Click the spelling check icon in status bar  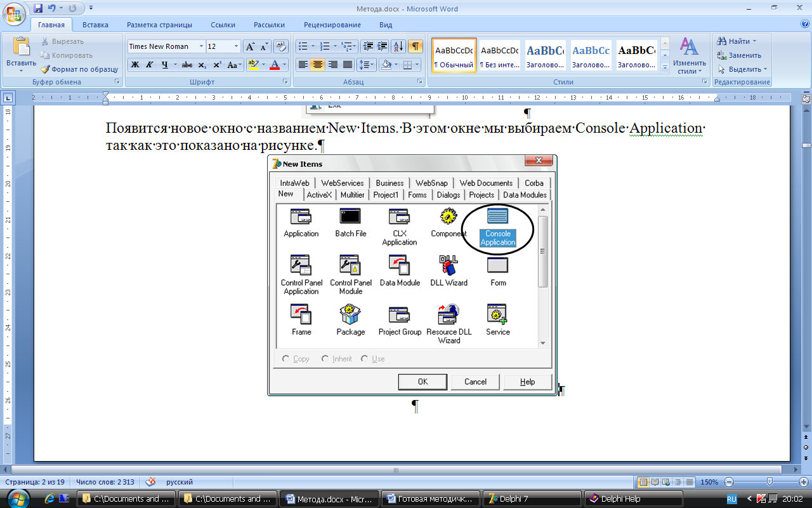pos(151,482)
